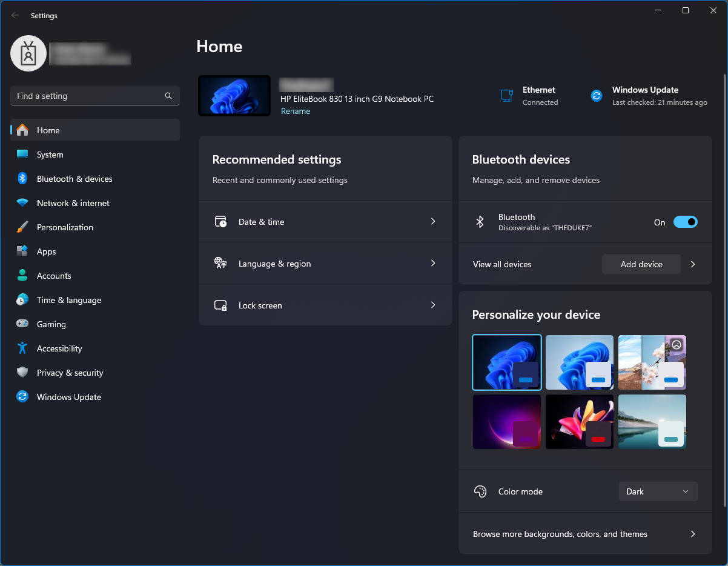Click the Bluetooth & devices sidebar icon
The width and height of the screenshot is (728, 566).
tap(22, 179)
